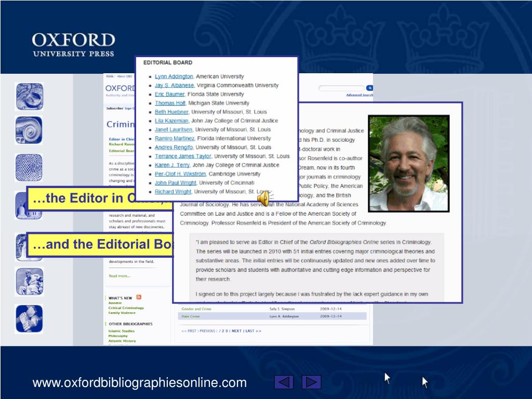Open the Advanced Search link
This screenshot has width=532, height=399.
360,95
